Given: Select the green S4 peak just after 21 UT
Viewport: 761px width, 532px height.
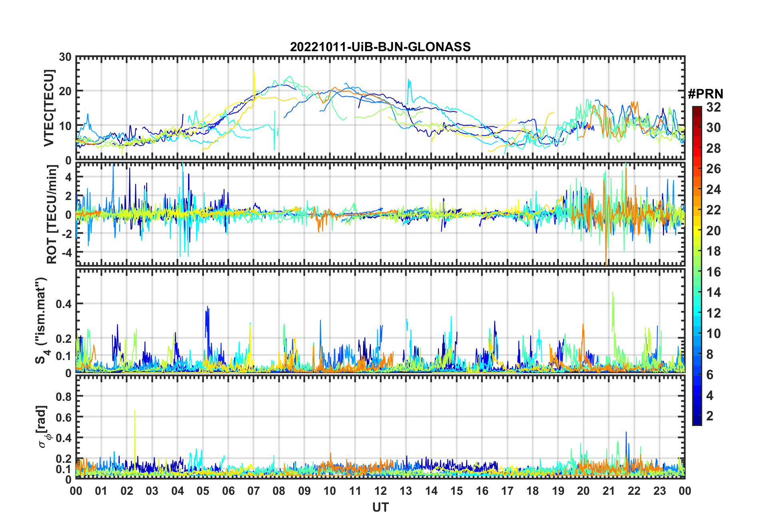Looking at the screenshot, I should tap(613, 296).
